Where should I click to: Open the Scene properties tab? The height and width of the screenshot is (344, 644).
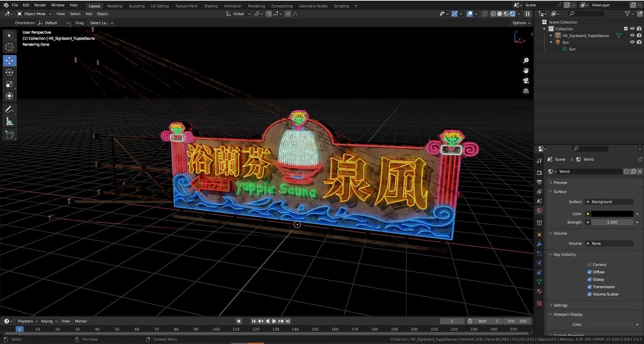[x=539, y=201]
